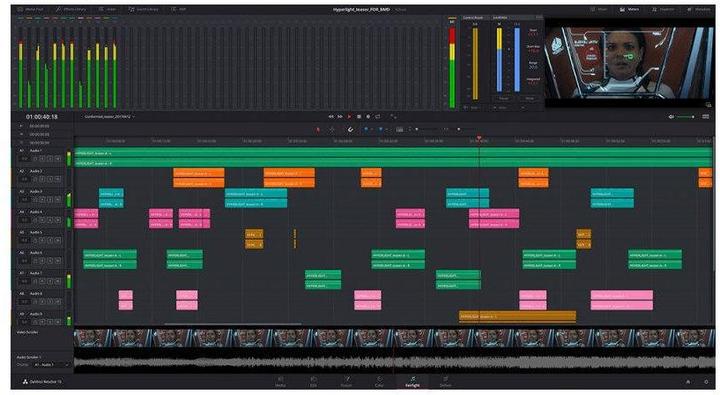Click the loudness Pause button
The image size is (720, 395).
pos(504,98)
